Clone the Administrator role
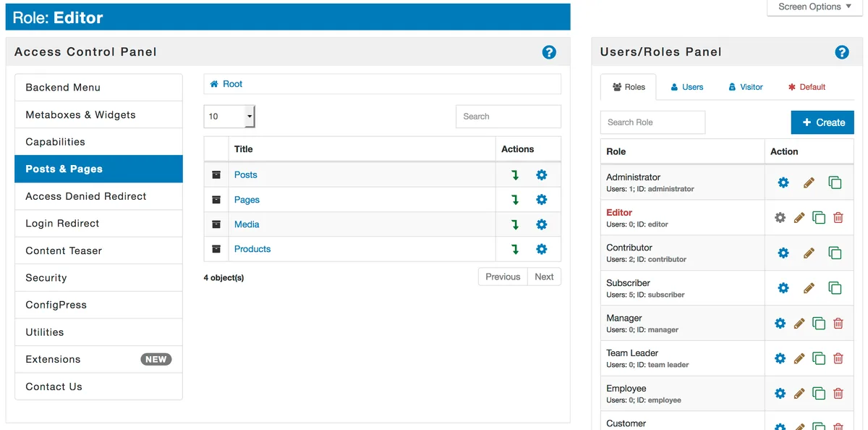 click(835, 182)
